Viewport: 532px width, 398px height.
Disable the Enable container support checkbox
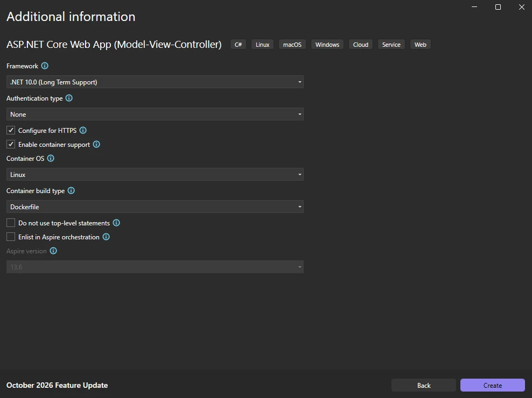point(11,145)
